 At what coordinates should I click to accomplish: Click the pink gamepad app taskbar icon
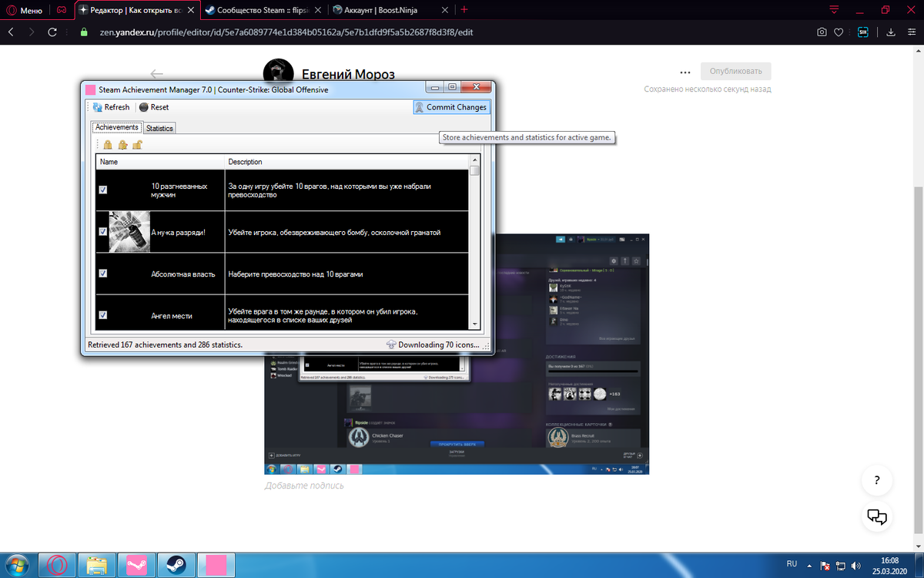tap(136, 564)
